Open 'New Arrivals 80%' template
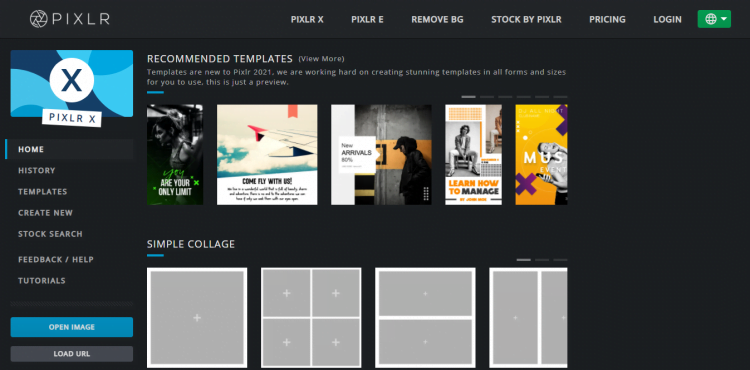Viewport: 750px width, 370px height. click(x=381, y=154)
